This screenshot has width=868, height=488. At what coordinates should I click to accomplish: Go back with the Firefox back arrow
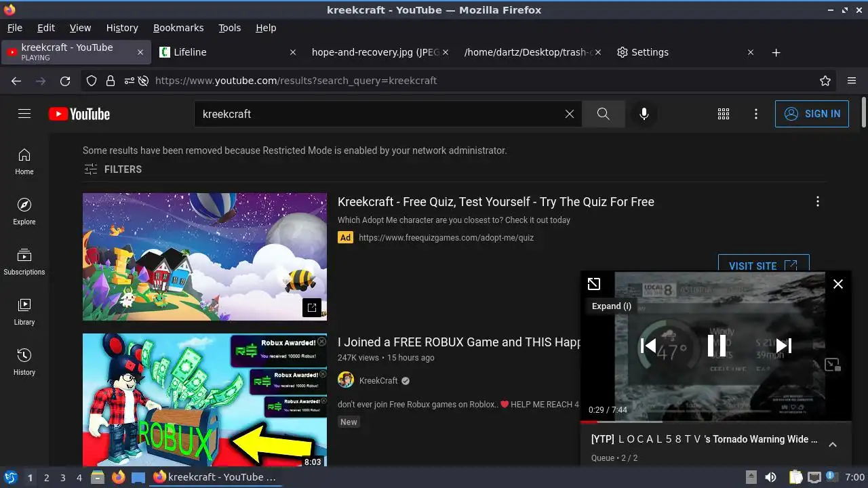coord(16,81)
